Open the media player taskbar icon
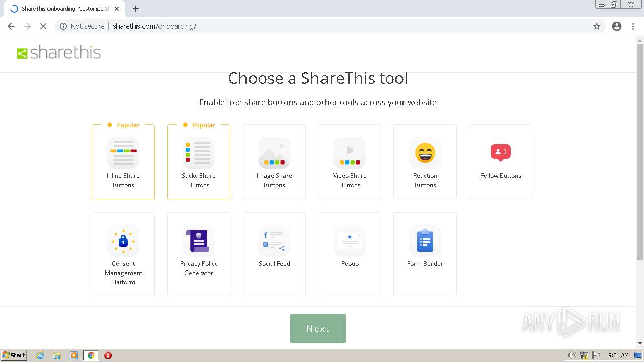 tap(74, 355)
